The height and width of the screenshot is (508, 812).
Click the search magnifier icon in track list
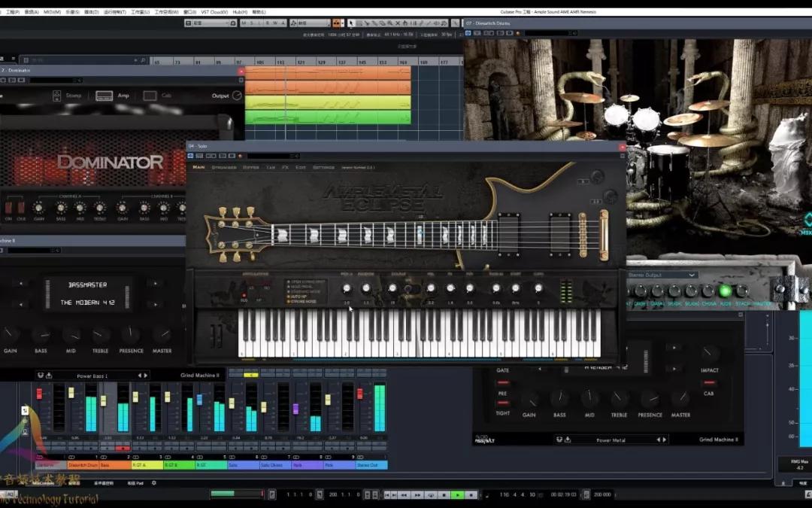tap(143, 61)
